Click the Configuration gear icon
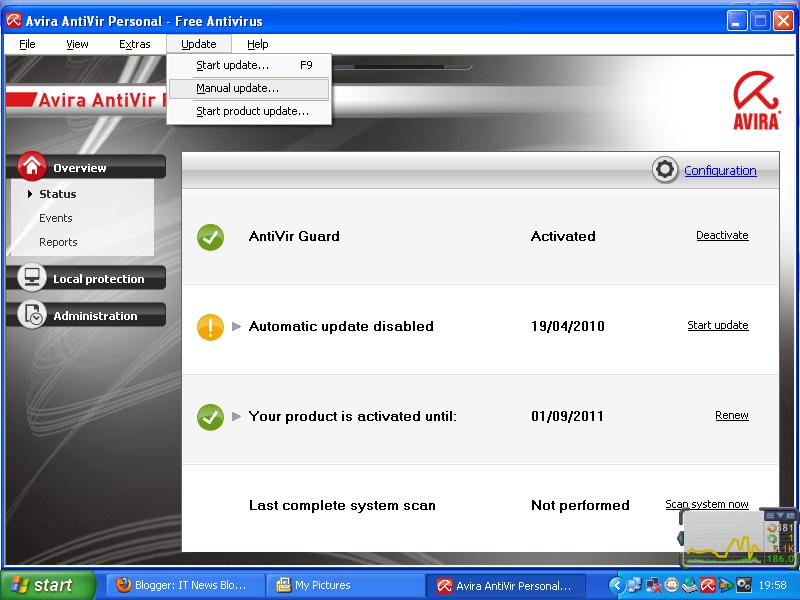Viewport: 800px width, 600px height. point(664,169)
